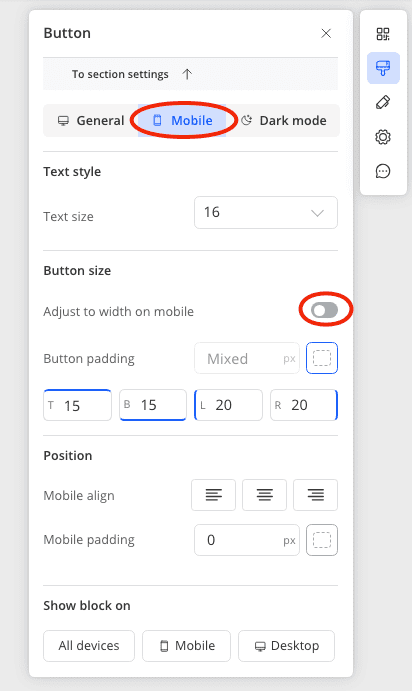This screenshot has width=412, height=691.
Task: Open the chat bubble comments icon
Action: point(383,171)
